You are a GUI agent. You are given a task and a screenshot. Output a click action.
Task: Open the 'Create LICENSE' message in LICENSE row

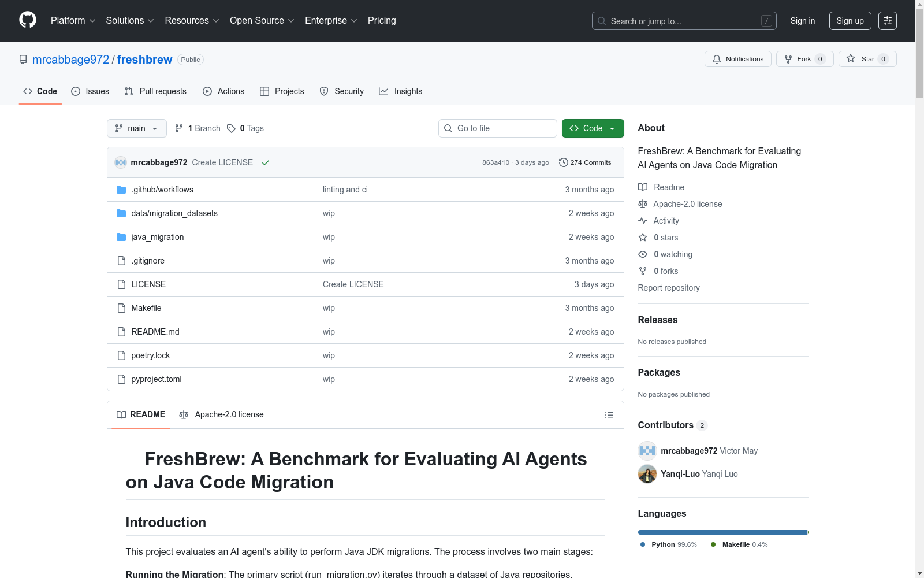[x=353, y=284]
